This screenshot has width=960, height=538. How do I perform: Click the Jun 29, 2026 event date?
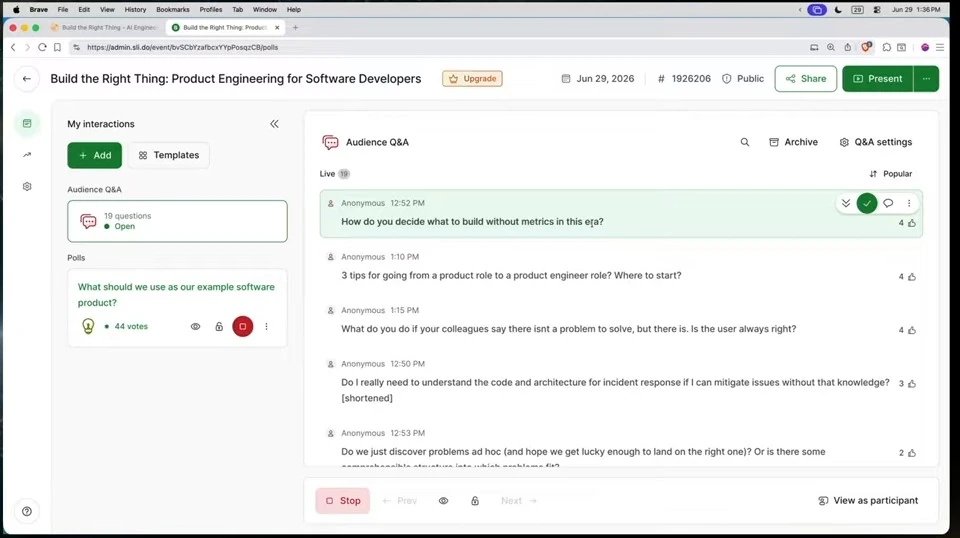tap(598, 78)
